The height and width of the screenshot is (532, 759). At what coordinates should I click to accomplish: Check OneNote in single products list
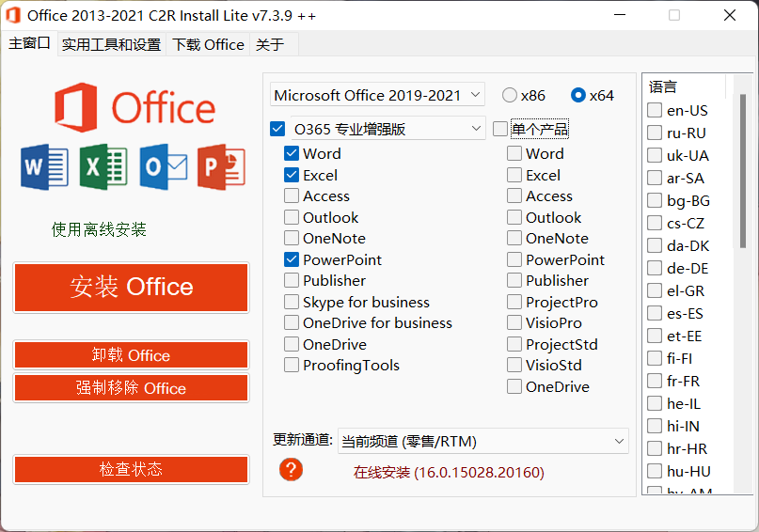pos(514,238)
